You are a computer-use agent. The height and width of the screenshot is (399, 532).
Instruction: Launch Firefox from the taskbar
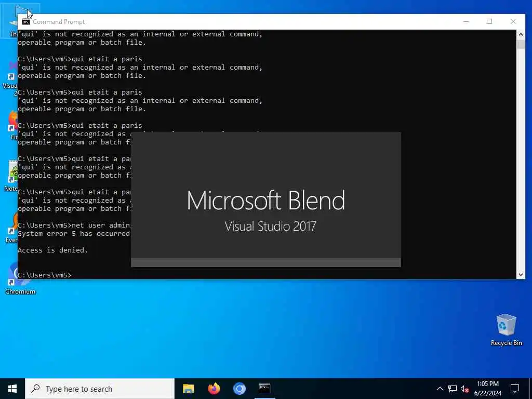point(214,389)
